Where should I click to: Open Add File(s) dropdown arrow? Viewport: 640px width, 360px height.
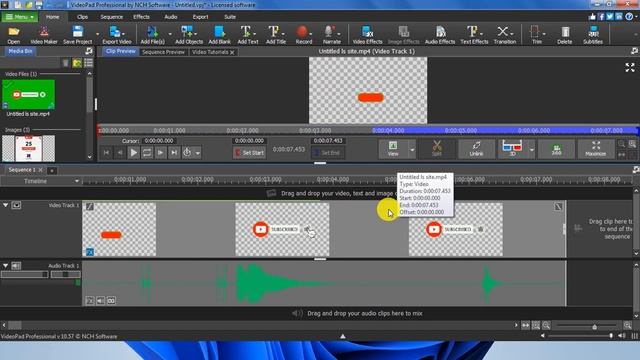(170, 35)
